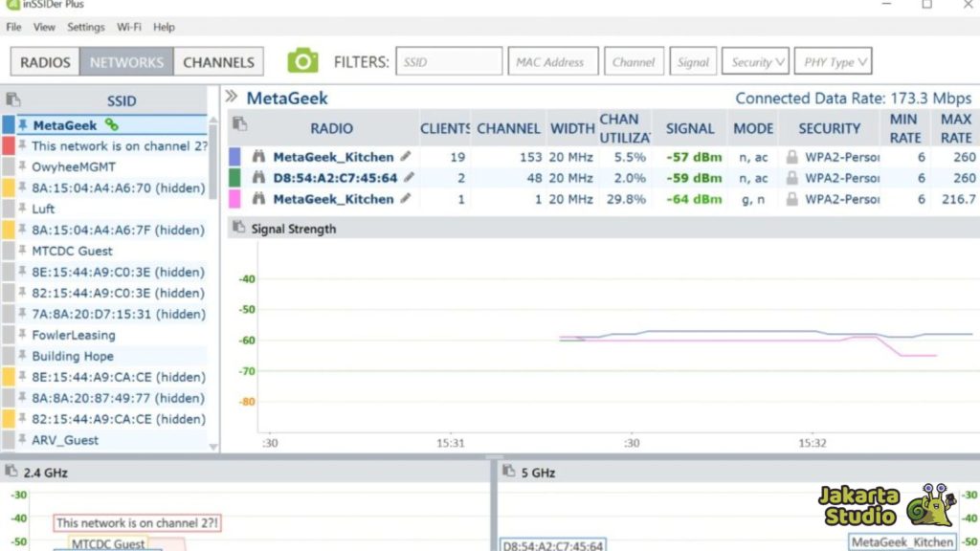980x551 pixels.
Task: Collapse details with the double chevron beside MetaGeek
Action: [x=232, y=97]
